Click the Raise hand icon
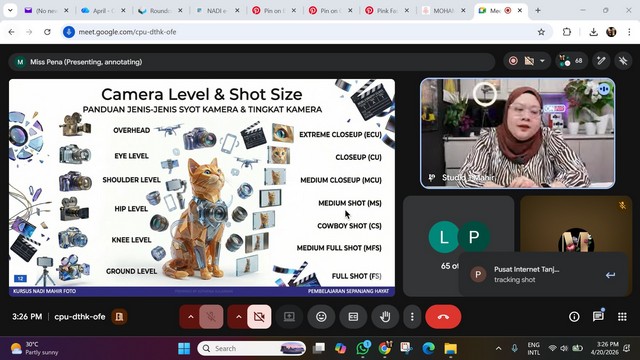 385,316
